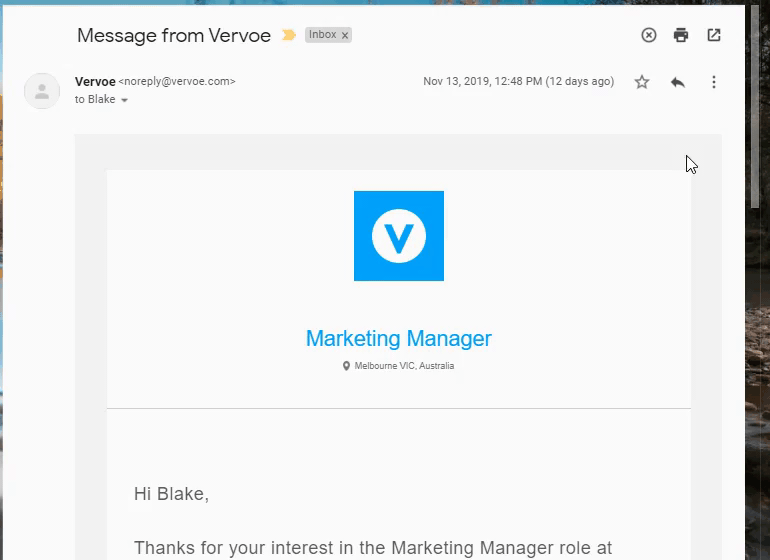Click the noreply@vervoe.com email address
The image size is (770, 560).
[177, 82]
